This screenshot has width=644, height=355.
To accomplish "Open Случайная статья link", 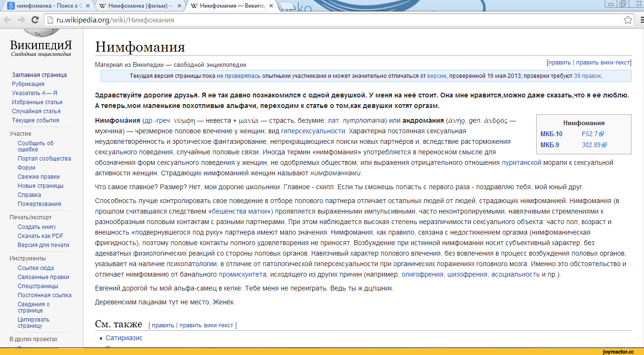I will tap(36, 111).
